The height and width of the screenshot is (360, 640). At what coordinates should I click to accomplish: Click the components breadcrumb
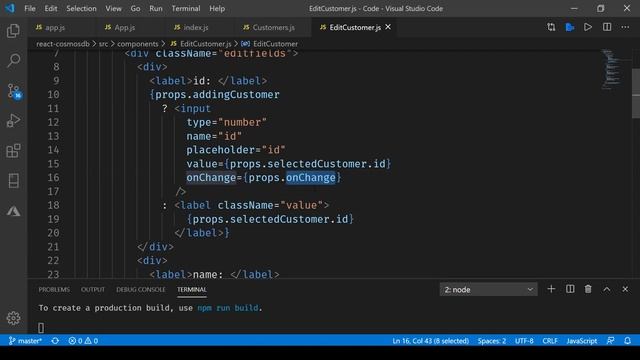[138, 44]
